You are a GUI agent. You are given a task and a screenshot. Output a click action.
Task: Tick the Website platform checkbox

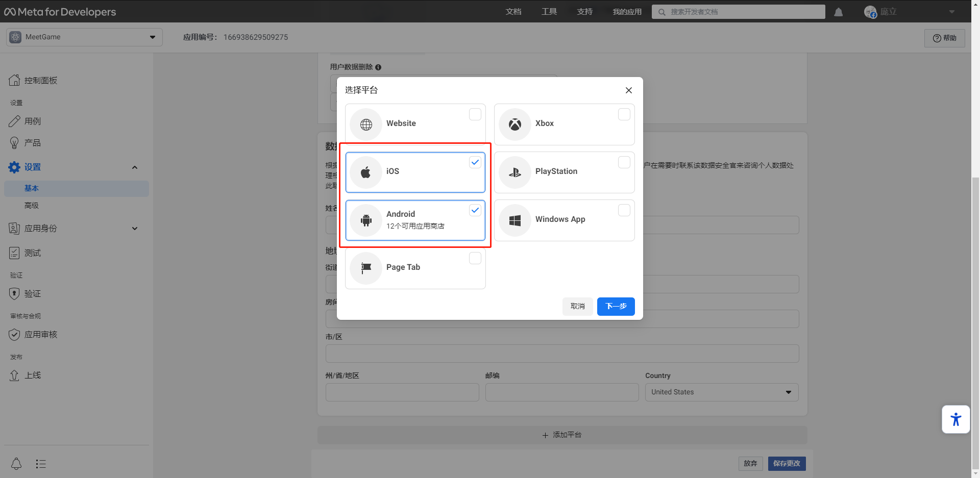click(x=475, y=114)
